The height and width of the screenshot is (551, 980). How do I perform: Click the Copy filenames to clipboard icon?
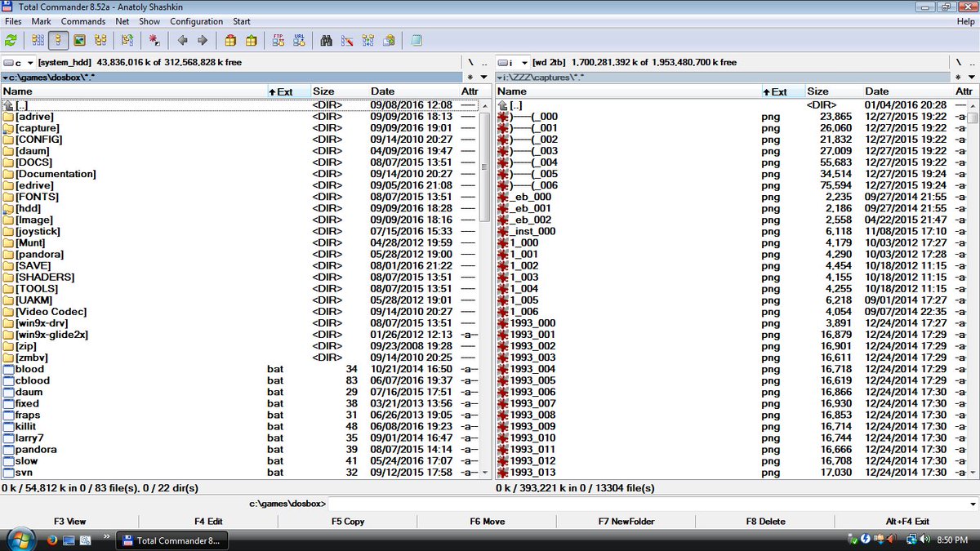point(389,40)
